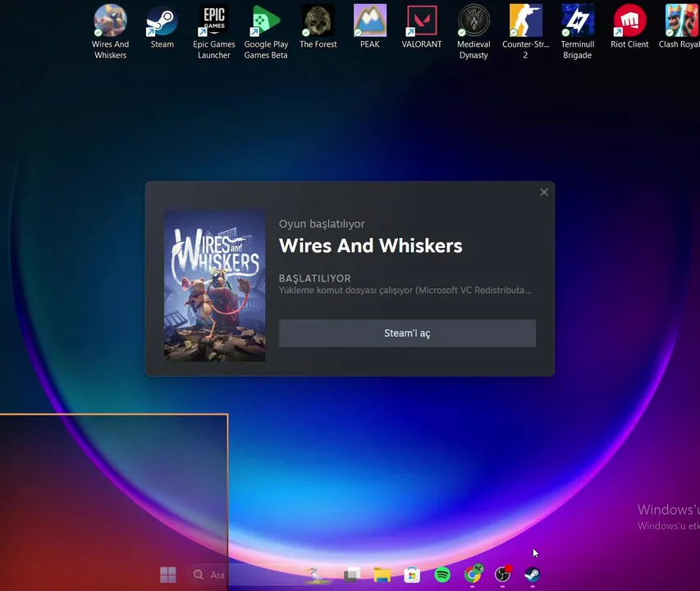
Task: Open the VALORANT desktop shortcut
Action: tap(422, 26)
